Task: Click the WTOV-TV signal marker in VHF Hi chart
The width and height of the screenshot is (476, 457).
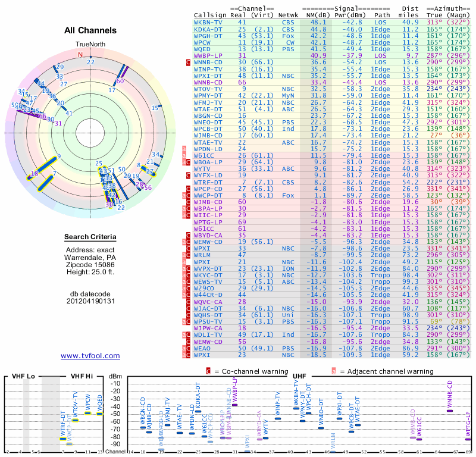Action: pos(76,420)
